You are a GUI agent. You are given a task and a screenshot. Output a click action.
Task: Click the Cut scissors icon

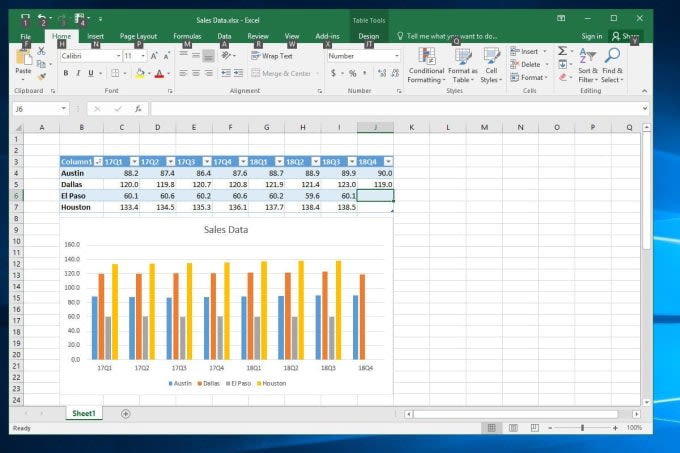click(41, 51)
